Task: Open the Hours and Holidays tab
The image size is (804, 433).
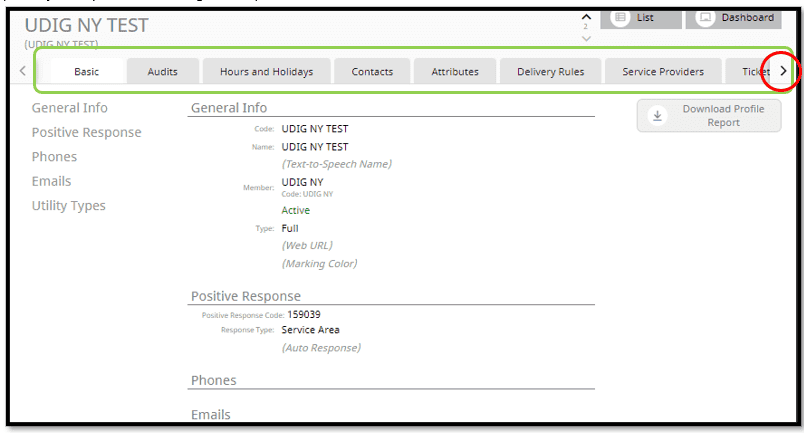Action: click(266, 71)
